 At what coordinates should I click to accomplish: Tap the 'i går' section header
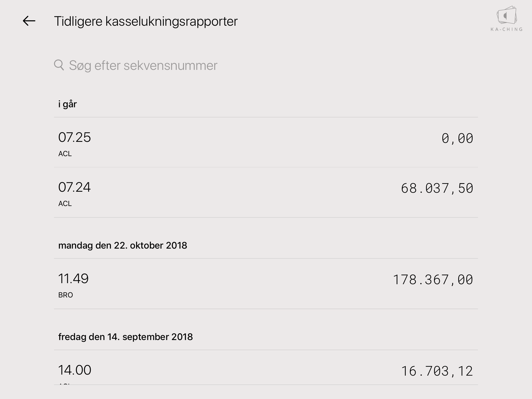coord(68,104)
